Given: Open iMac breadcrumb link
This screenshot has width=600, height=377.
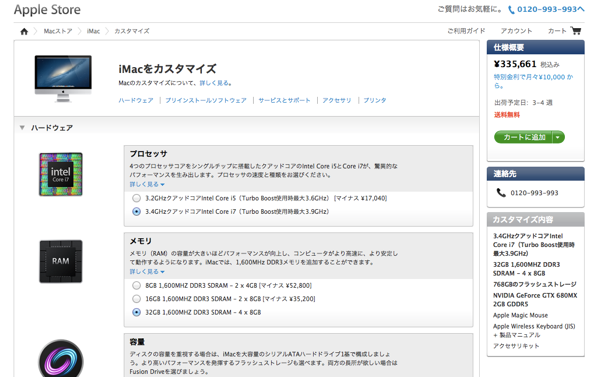Looking at the screenshot, I should (x=93, y=31).
